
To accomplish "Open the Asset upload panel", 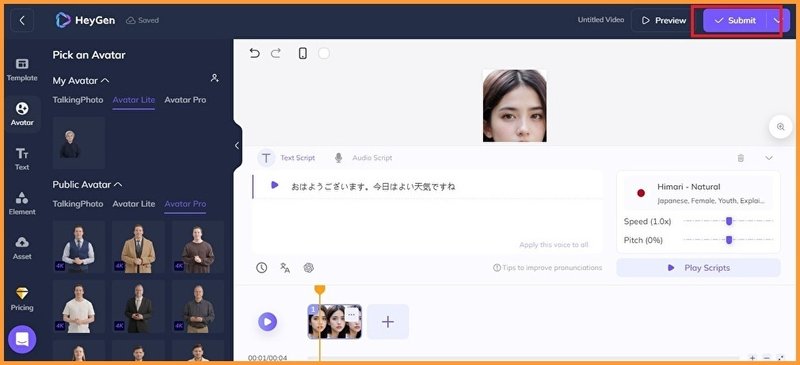I will click(x=22, y=248).
